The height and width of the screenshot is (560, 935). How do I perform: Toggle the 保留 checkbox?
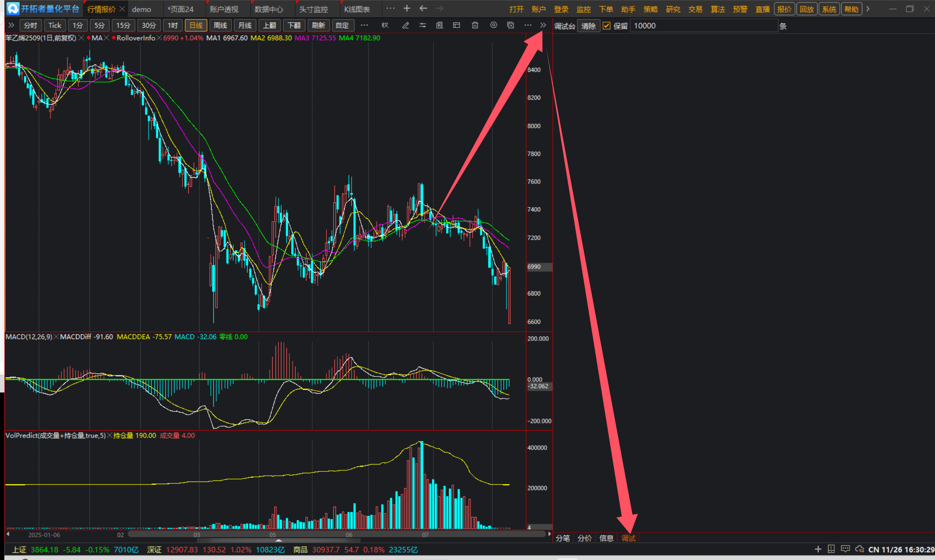click(607, 26)
